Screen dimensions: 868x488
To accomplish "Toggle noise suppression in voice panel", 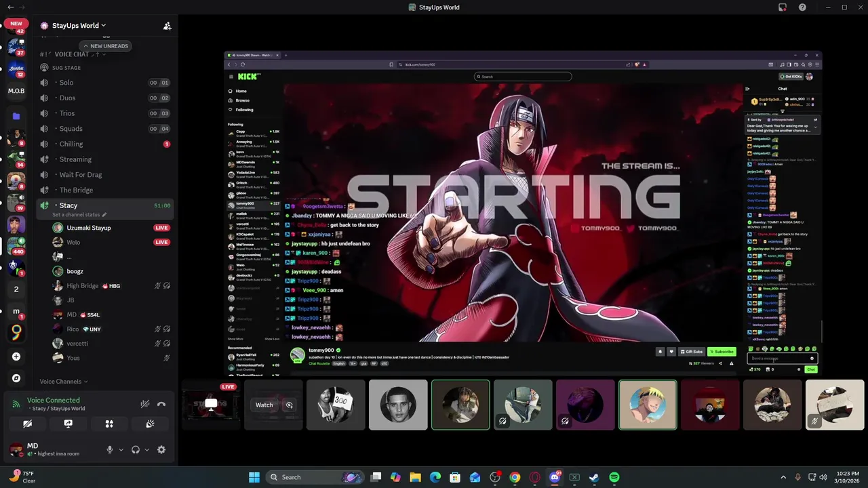I will click(x=144, y=404).
